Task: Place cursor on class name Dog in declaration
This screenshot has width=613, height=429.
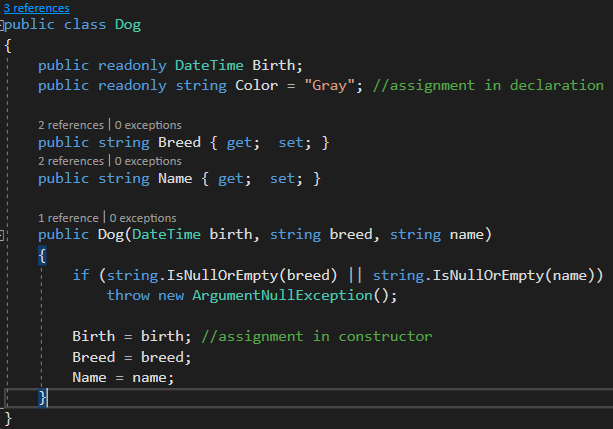Action: coord(128,25)
